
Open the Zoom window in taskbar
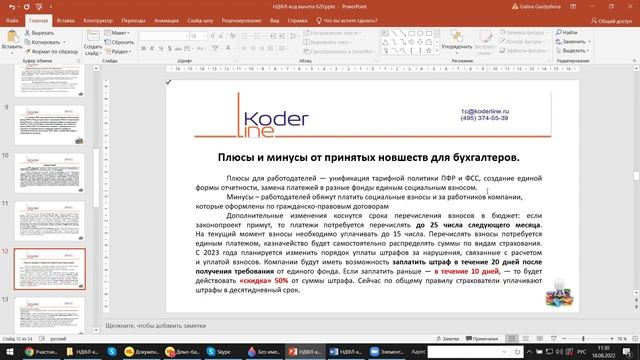coord(387,351)
